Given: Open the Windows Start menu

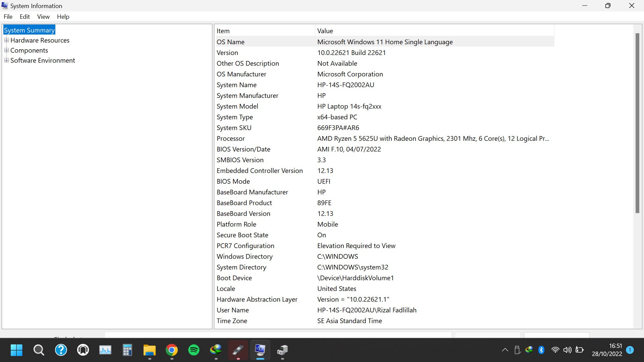Looking at the screenshot, I should (x=16, y=350).
